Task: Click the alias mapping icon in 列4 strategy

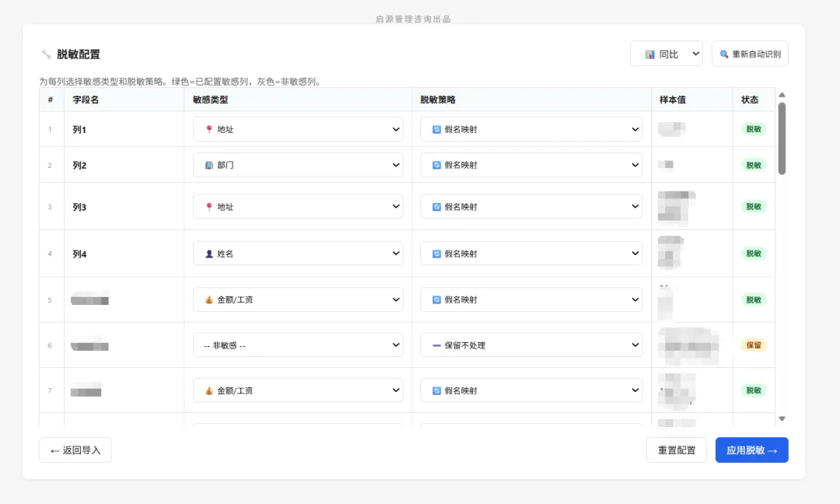Action: pos(436,254)
